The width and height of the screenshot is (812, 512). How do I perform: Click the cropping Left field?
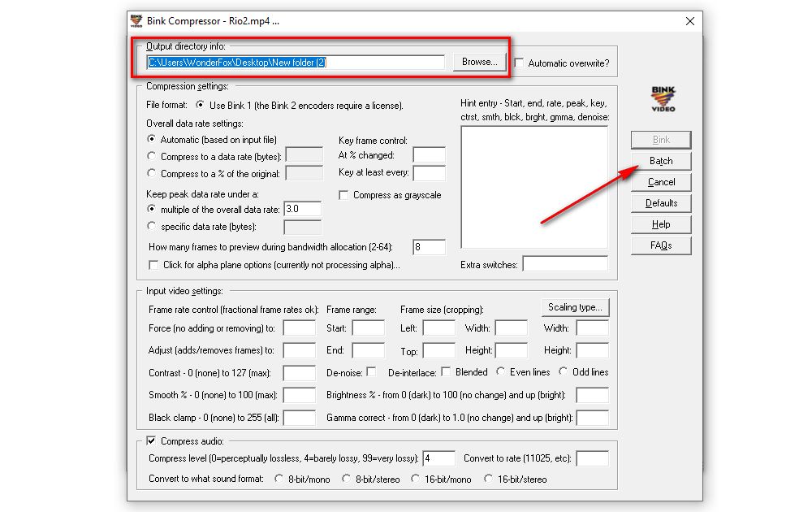click(x=438, y=328)
